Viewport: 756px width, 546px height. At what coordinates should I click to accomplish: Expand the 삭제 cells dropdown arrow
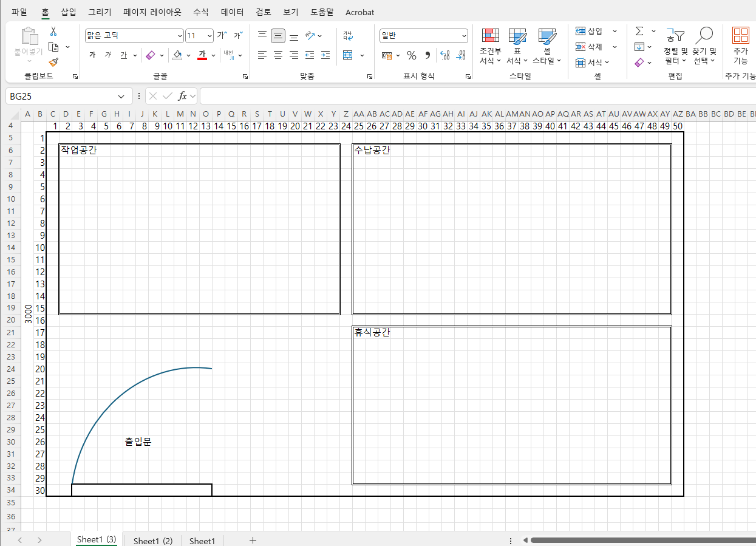pos(615,47)
